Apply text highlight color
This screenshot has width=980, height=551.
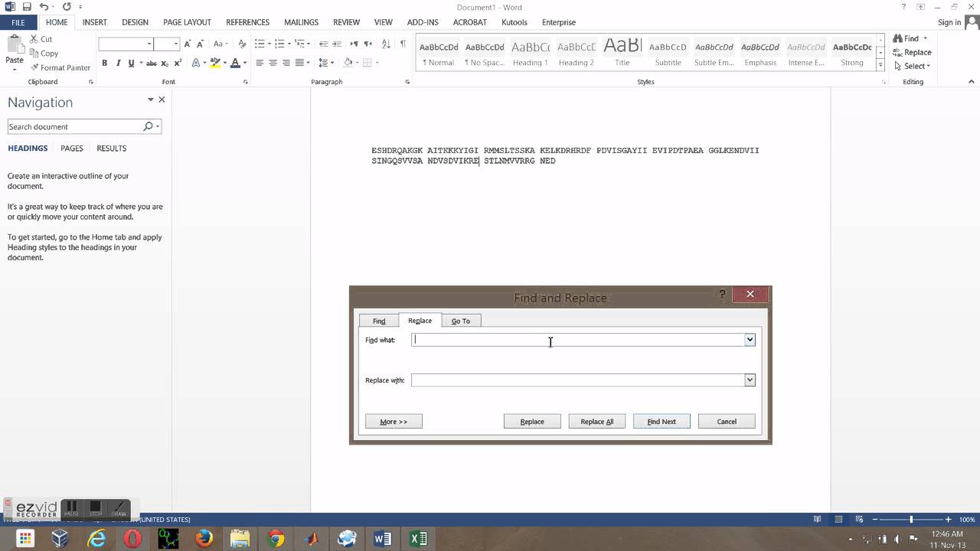click(x=215, y=63)
